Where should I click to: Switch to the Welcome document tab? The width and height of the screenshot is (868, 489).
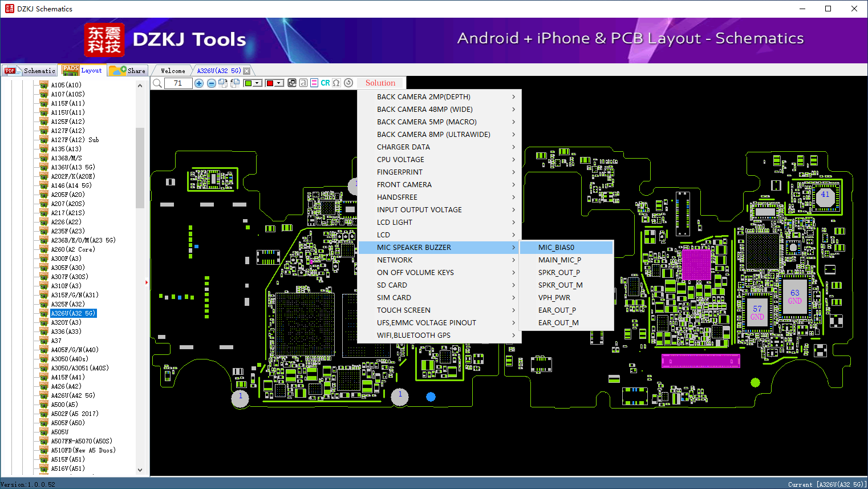pyautogui.click(x=173, y=71)
